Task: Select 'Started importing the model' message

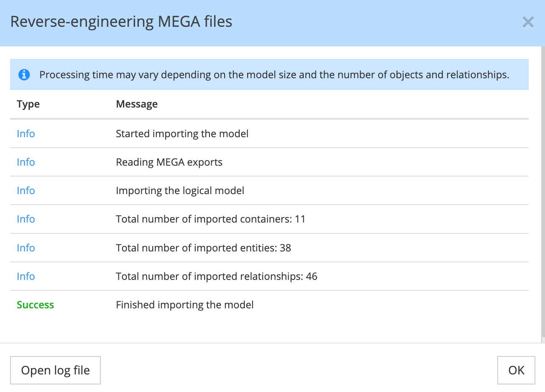Action: (182, 134)
